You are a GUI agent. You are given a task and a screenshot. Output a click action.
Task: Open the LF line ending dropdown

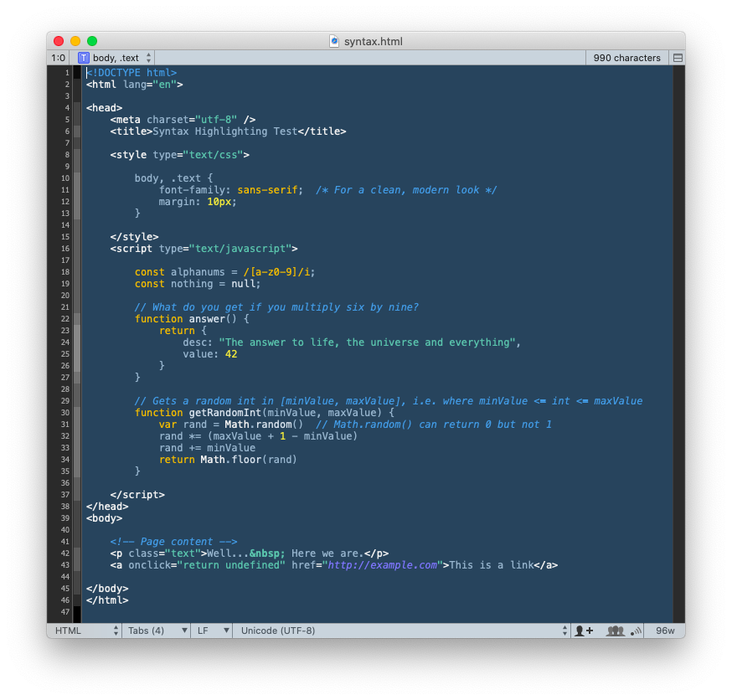click(212, 631)
